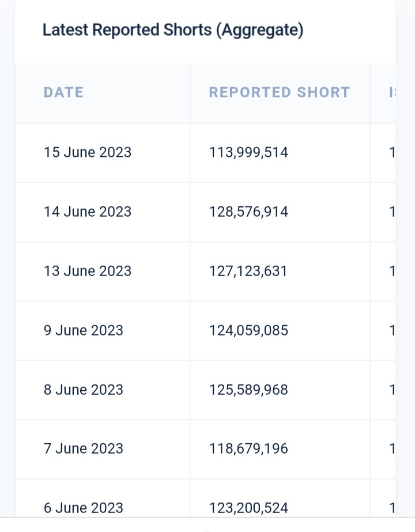Select the 14 June 2023 date cell

click(x=88, y=212)
